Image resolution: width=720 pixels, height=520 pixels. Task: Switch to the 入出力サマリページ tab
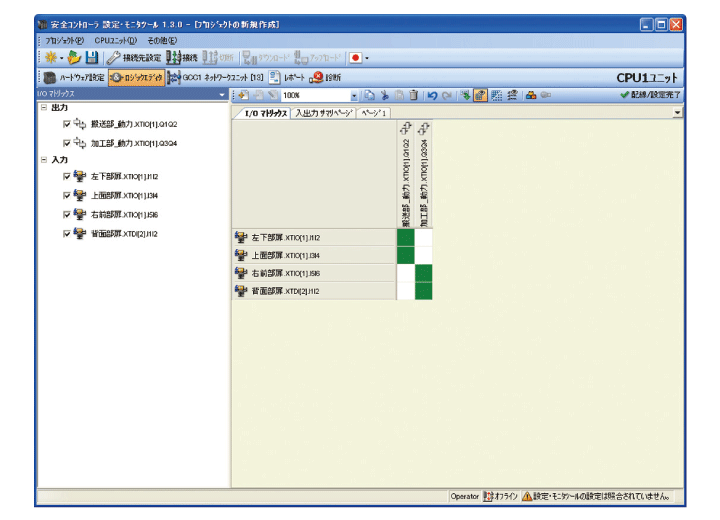pyautogui.click(x=325, y=114)
